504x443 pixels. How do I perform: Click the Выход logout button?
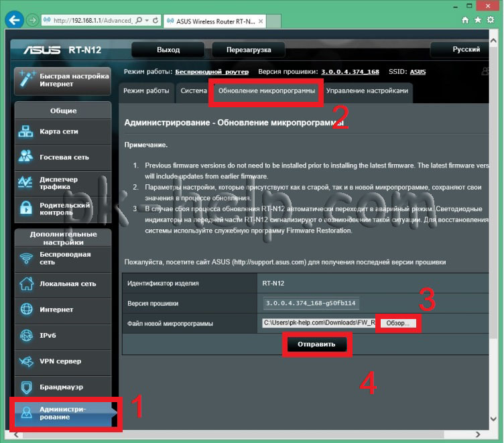[168, 50]
